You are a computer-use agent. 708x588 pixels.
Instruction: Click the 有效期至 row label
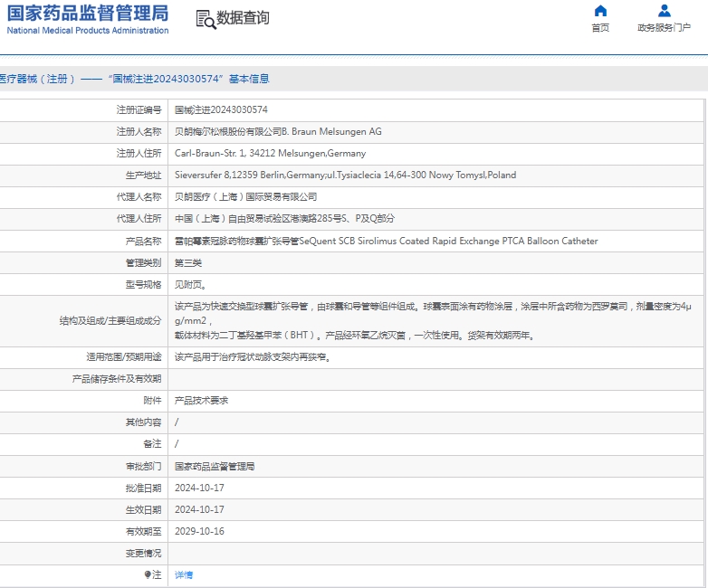coord(144,531)
